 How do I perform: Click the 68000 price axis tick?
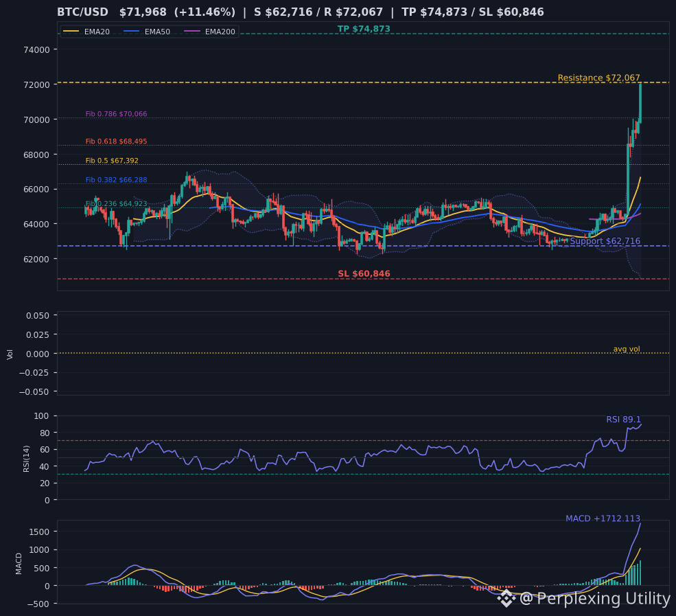pyautogui.click(x=36, y=155)
